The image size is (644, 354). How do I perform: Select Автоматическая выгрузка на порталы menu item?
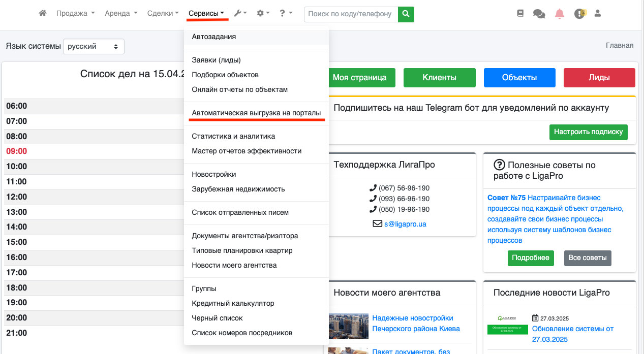256,113
